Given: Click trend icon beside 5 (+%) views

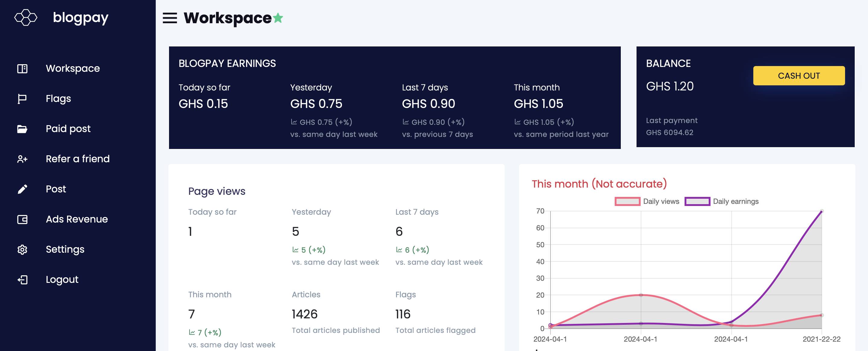Looking at the screenshot, I should pos(295,250).
